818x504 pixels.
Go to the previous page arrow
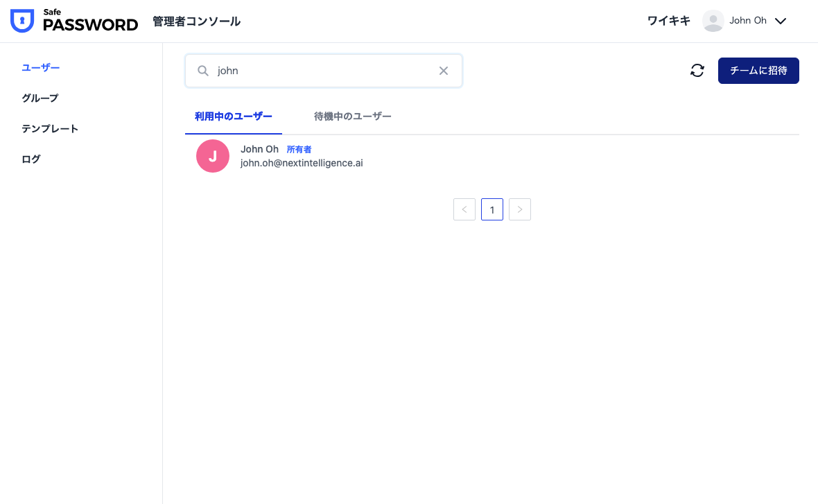coord(464,209)
